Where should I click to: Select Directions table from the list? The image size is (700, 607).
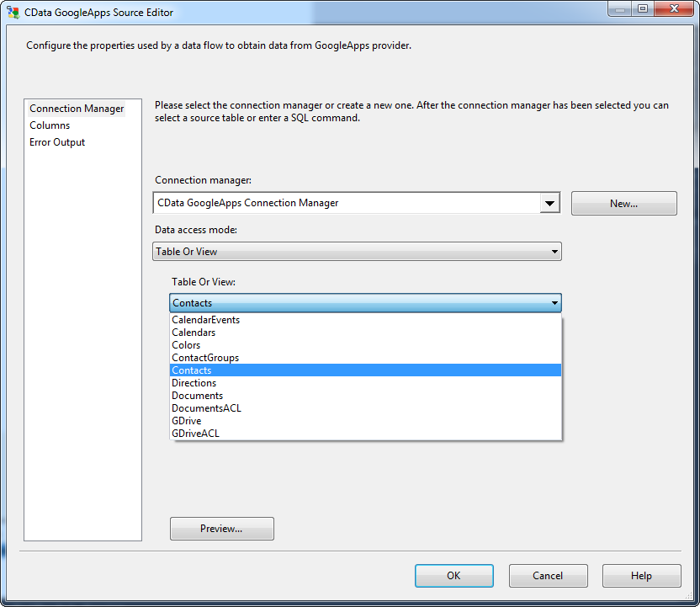coord(194,383)
